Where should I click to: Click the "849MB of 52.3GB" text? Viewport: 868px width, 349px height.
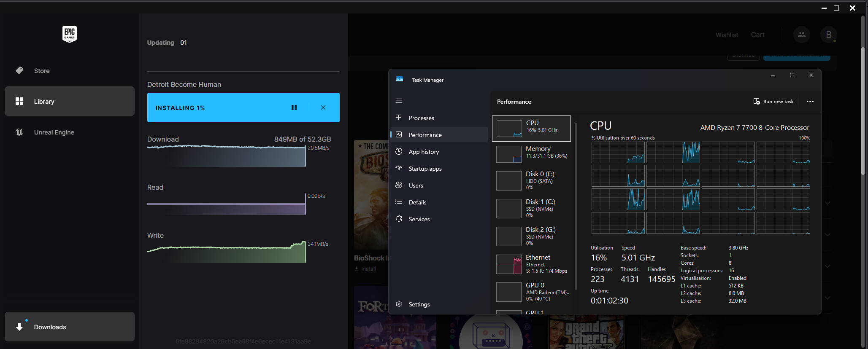[303, 139]
